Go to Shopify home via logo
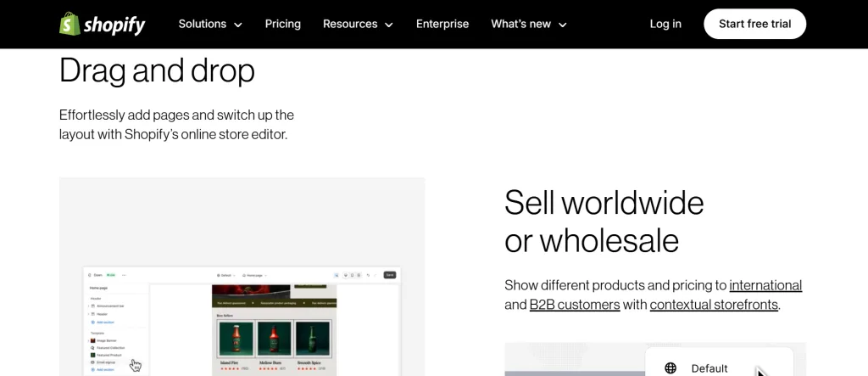Screen dimensions: 868x376 102,24
